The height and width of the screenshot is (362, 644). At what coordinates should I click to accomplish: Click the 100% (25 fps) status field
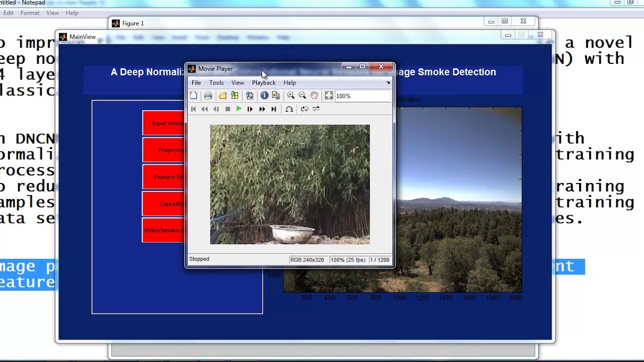tap(348, 260)
